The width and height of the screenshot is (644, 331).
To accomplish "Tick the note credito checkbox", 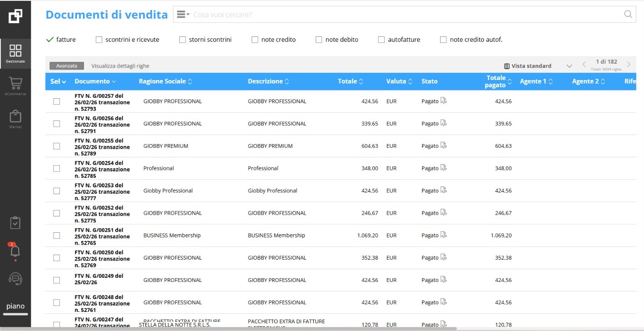I will click(x=255, y=40).
